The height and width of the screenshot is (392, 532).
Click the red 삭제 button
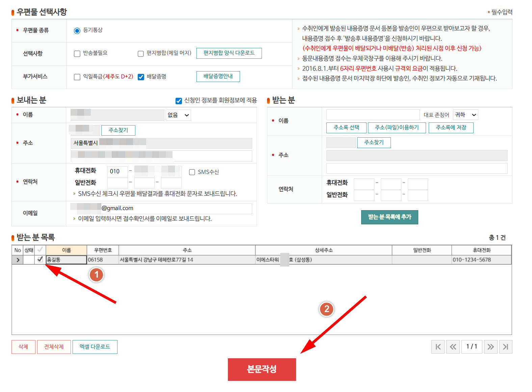(23, 347)
